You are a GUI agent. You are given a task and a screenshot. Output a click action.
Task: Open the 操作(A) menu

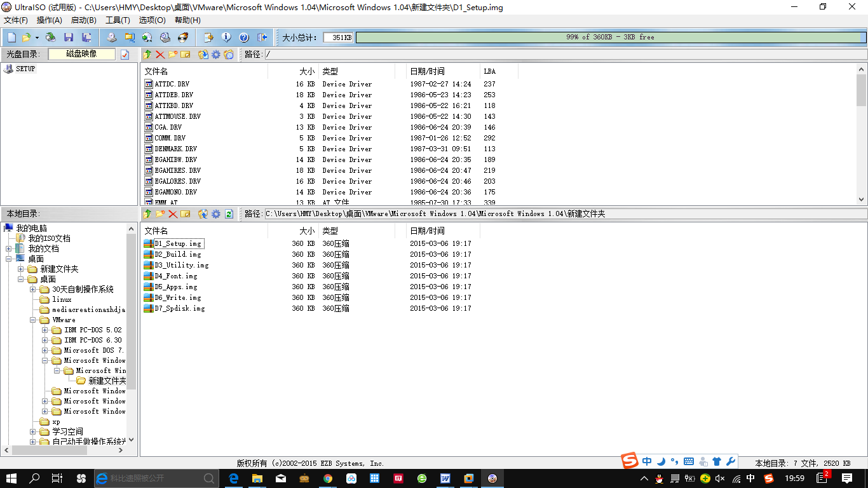pos(50,20)
